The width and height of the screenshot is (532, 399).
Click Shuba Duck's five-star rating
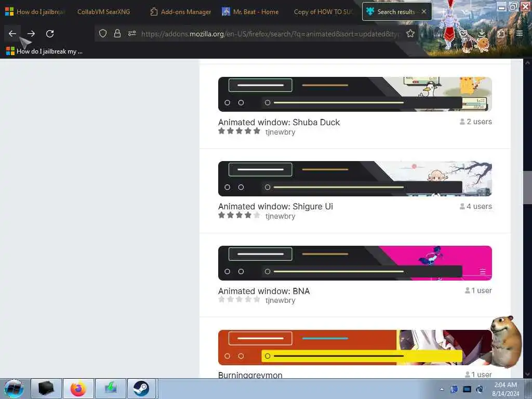click(x=239, y=131)
